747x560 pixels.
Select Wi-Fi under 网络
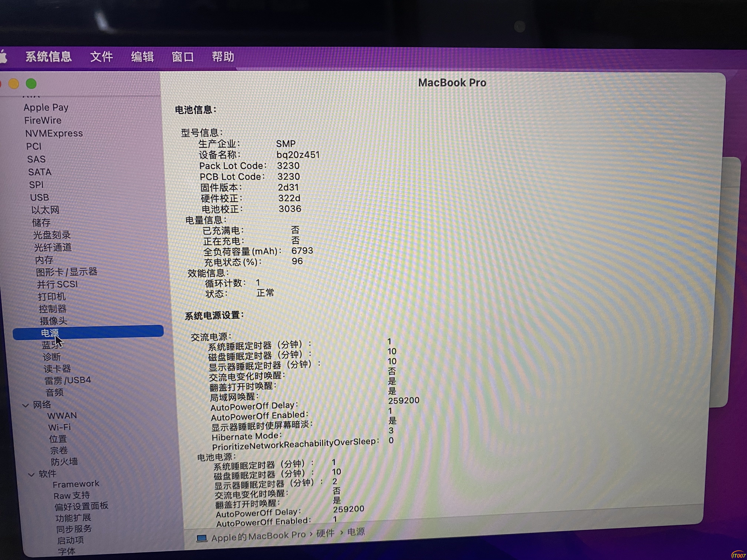(x=59, y=427)
